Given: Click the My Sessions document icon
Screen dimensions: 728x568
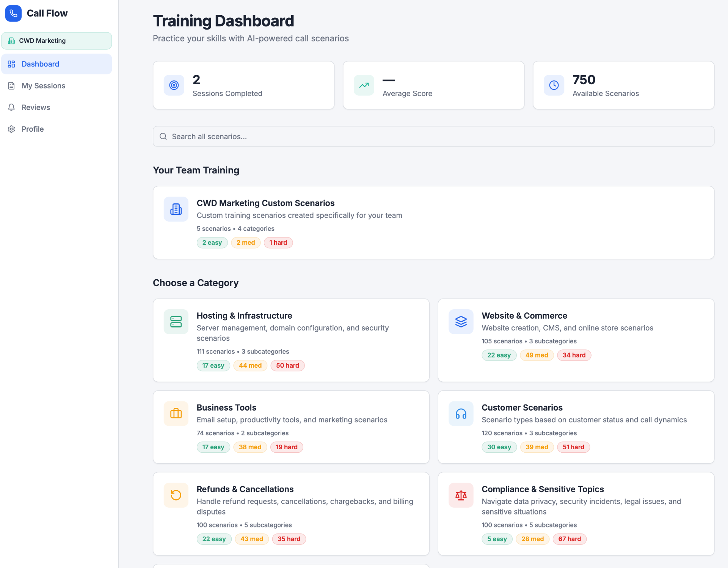Looking at the screenshot, I should click(11, 86).
